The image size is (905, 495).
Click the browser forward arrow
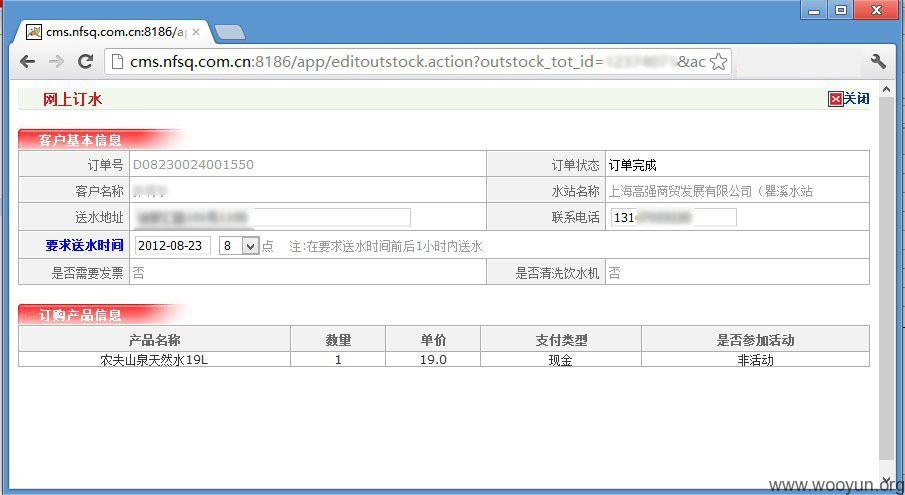click(x=56, y=61)
